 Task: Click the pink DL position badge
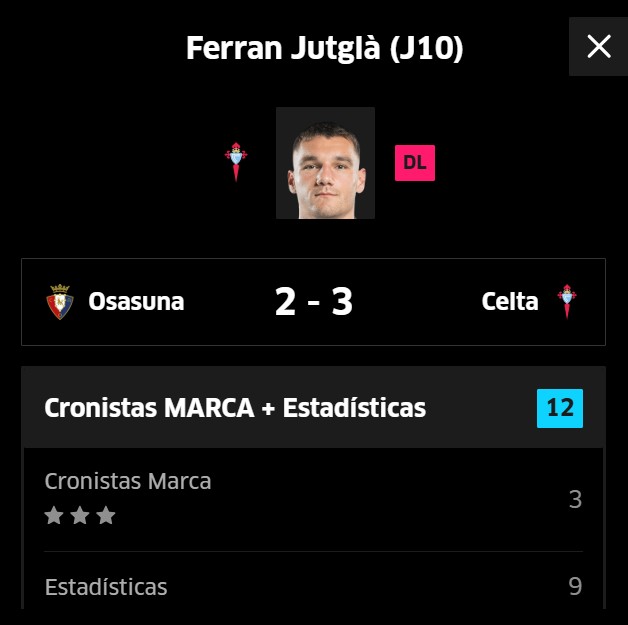click(415, 163)
